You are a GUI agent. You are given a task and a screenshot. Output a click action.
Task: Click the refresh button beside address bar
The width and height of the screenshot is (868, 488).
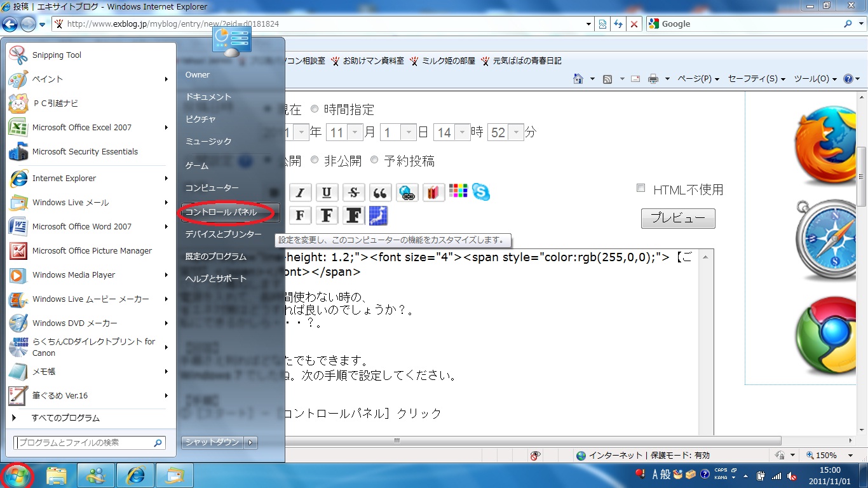[618, 24]
